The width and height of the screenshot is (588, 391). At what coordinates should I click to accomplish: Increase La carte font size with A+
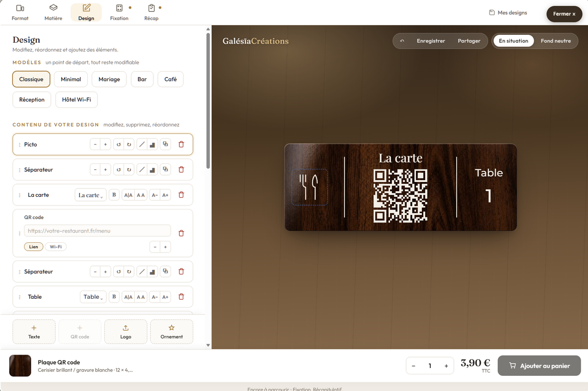[x=166, y=195]
